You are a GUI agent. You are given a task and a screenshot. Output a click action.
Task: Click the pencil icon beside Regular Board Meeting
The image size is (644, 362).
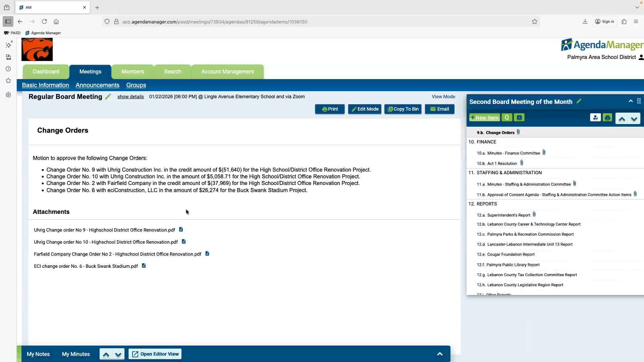(108, 97)
